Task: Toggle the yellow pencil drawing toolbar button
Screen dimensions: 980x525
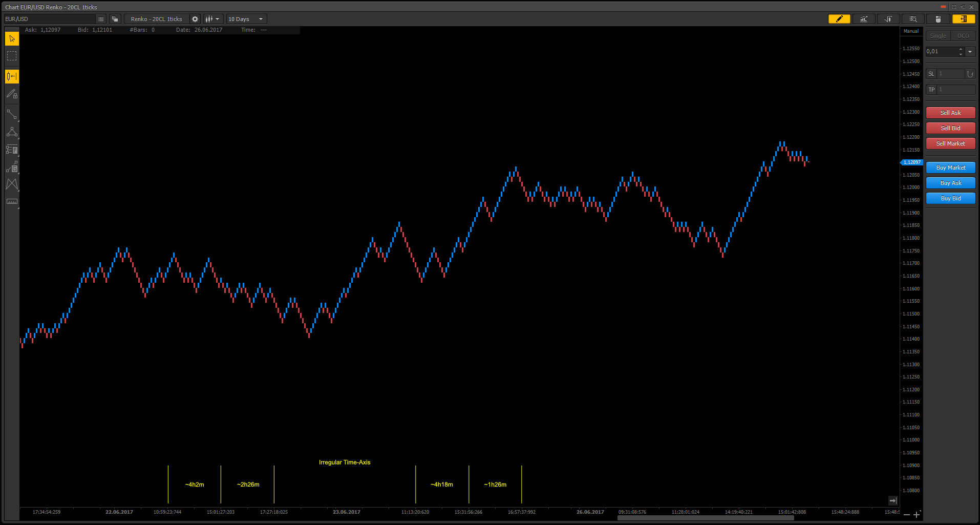Action: coord(839,19)
